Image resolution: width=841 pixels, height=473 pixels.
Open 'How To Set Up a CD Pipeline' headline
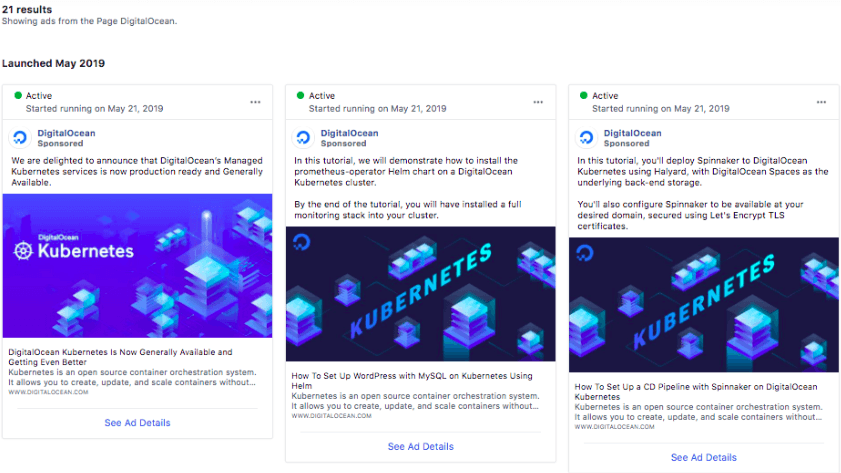pyautogui.click(x=695, y=392)
